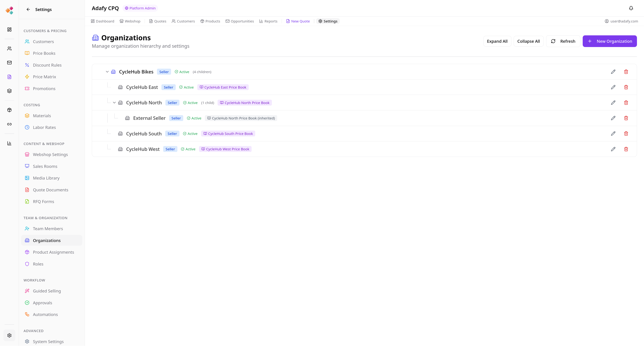Open Roles settings

(52, 264)
